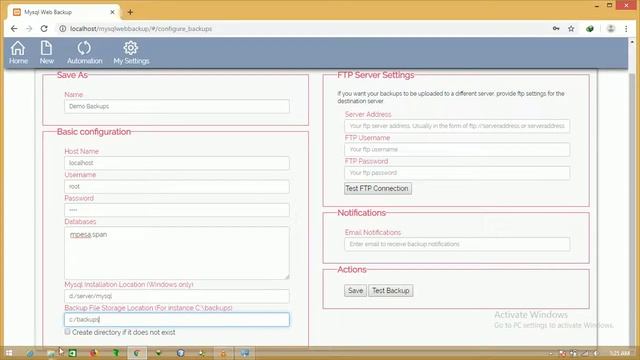
Task: Open the Windows Start button
Action: 9,353
